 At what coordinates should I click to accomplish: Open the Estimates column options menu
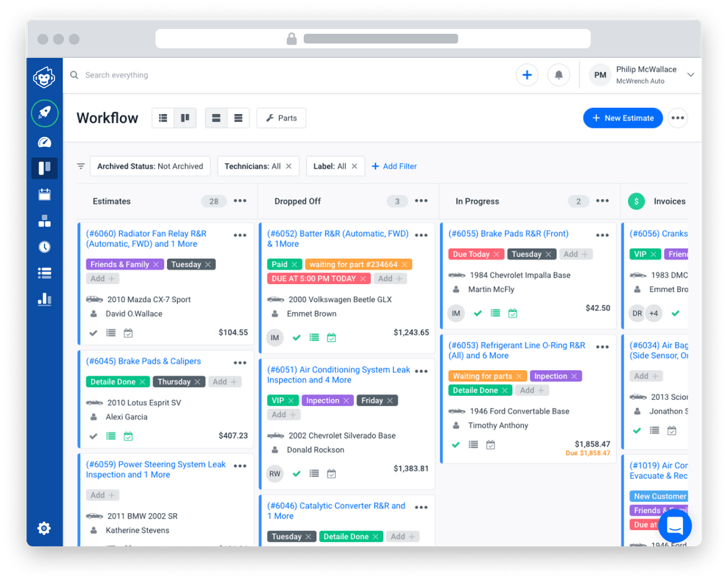240,201
